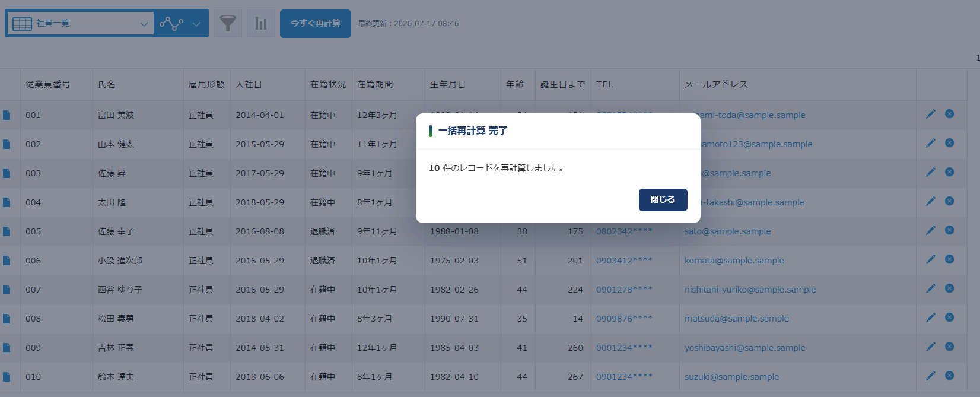Image resolution: width=980 pixels, height=397 pixels.
Task: Open document icon for record 003
Action: click(7, 173)
